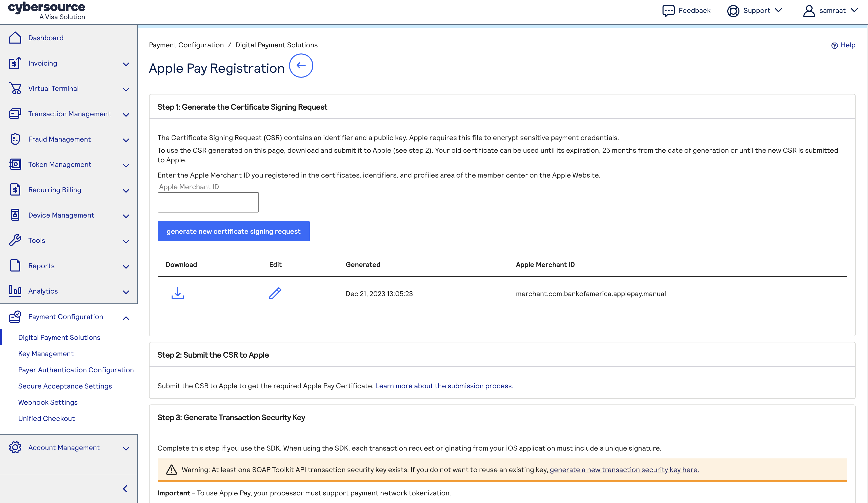Click the back arrow circle icon
This screenshot has height=503, width=868.
301,66
